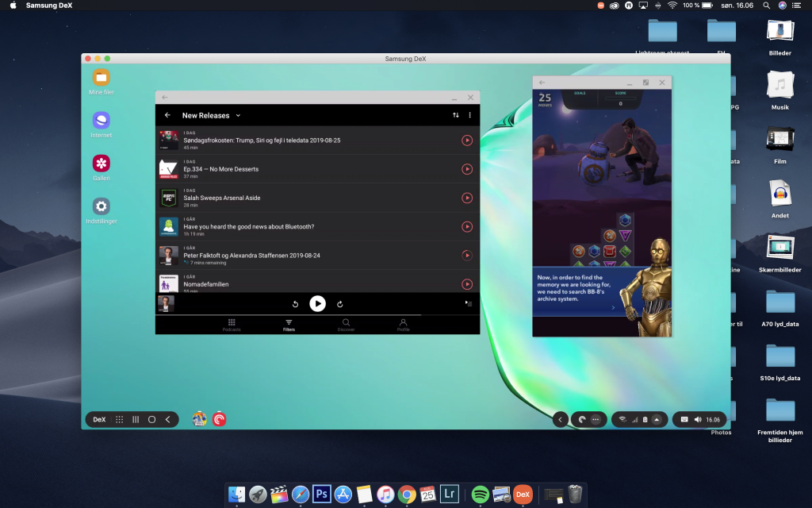Click the DeX volume speaker icon
This screenshot has height=508, width=812.
click(x=698, y=419)
